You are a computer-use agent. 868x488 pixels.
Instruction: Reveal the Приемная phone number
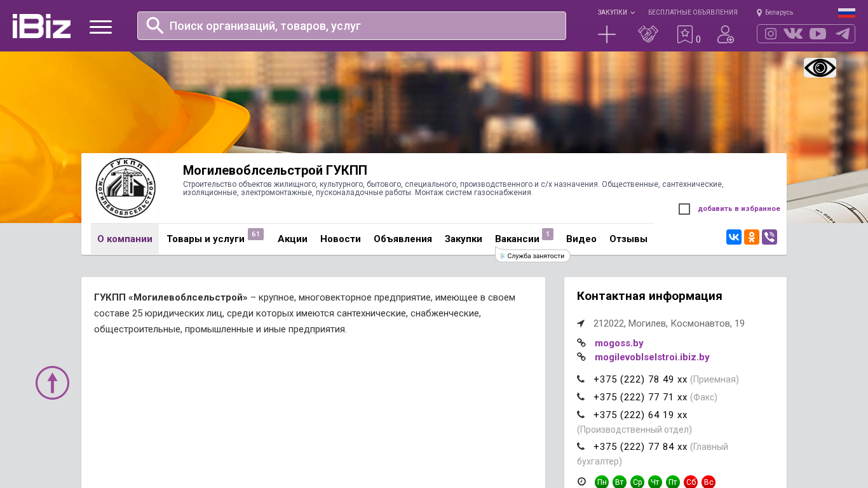pos(641,379)
